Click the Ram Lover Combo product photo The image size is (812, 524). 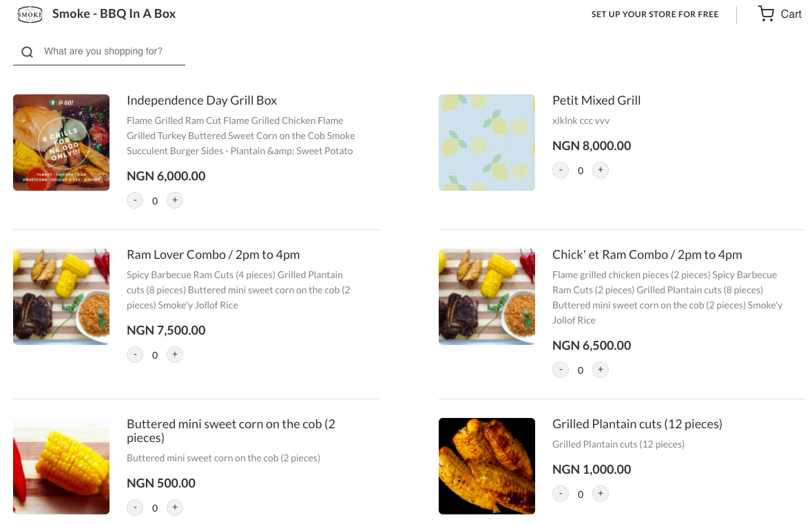(61, 296)
